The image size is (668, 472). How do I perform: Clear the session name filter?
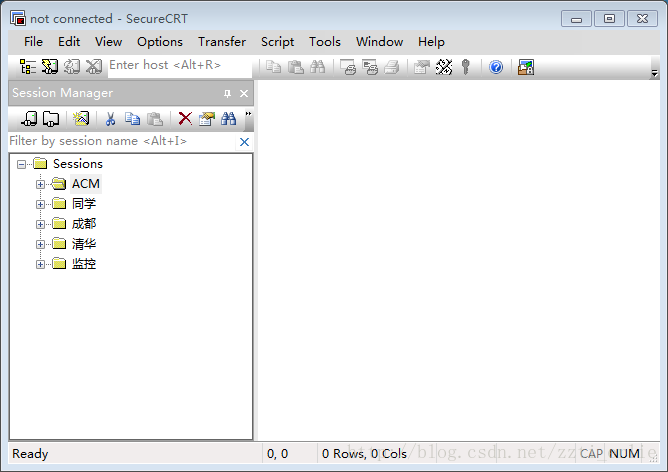244,142
